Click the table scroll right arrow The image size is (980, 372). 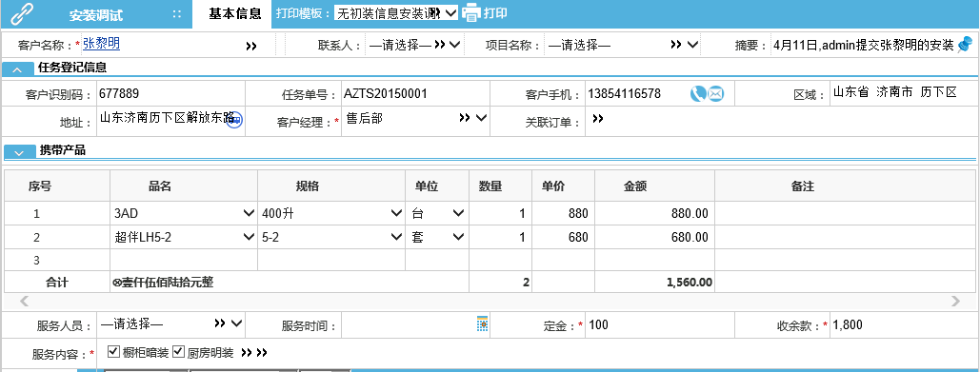pyautogui.click(x=955, y=302)
